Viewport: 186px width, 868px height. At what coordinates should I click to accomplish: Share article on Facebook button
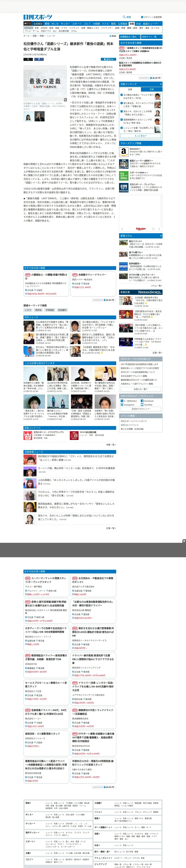[x=39, y=59]
